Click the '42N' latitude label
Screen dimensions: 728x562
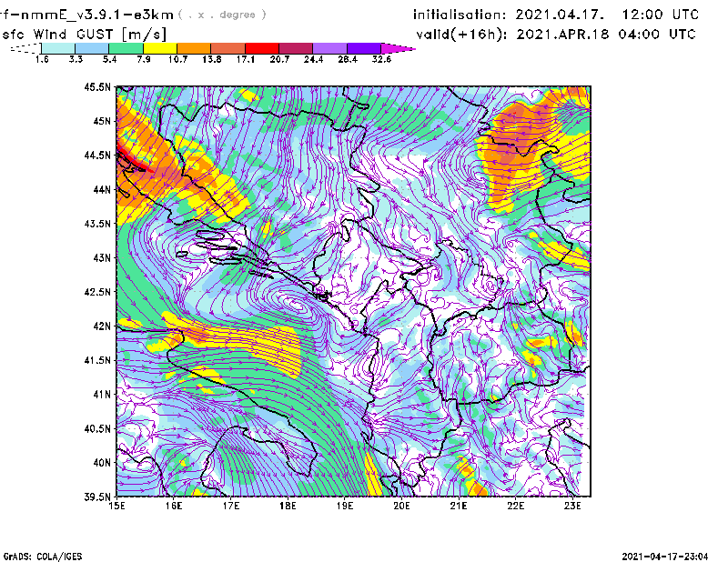pos(102,326)
